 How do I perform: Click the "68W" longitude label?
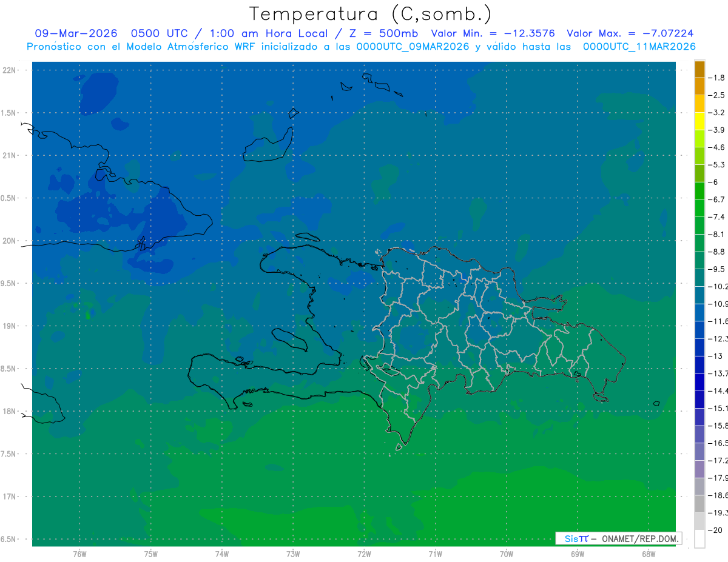[649, 554]
